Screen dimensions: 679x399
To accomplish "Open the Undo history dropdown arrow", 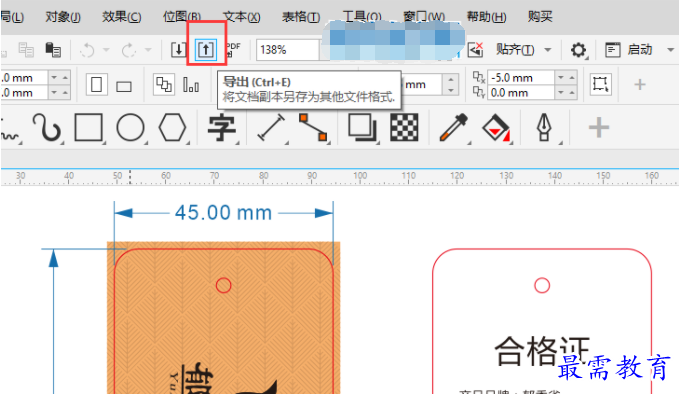I will [106, 50].
